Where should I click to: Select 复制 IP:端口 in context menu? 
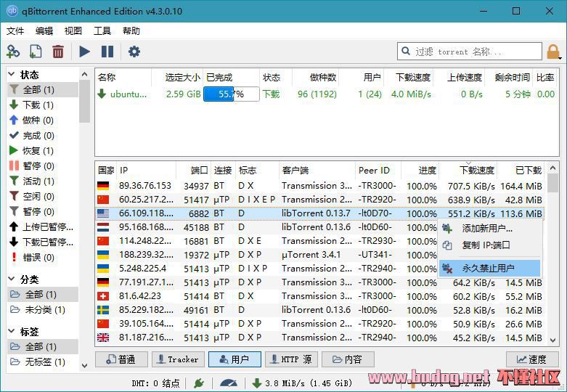click(x=486, y=245)
